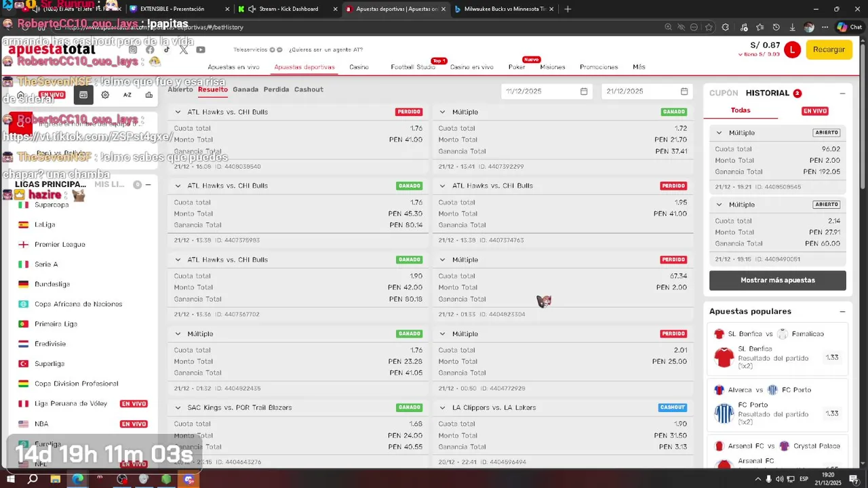Select the A-Z sorting icon
Viewport: 868px width, 488px height.
tap(127, 95)
